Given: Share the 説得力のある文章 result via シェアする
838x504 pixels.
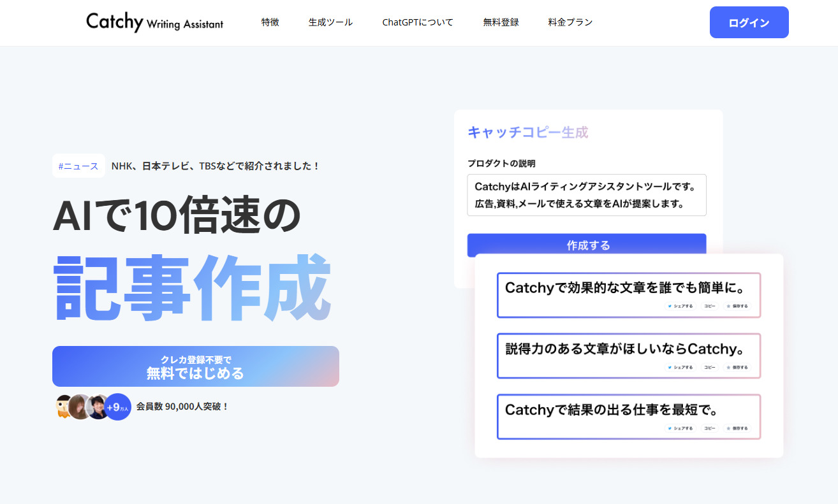Looking at the screenshot, I should click(680, 367).
